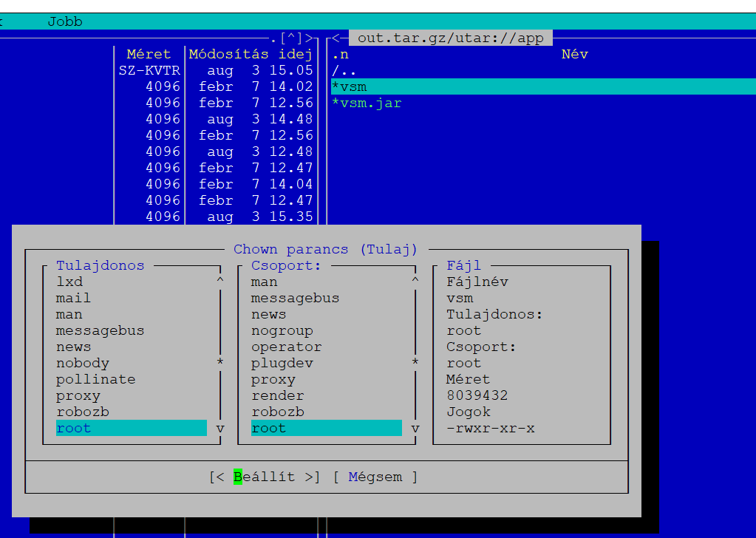Click the aug 3 14.48 date entry
The height and width of the screenshot is (538, 756).
[260, 119]
